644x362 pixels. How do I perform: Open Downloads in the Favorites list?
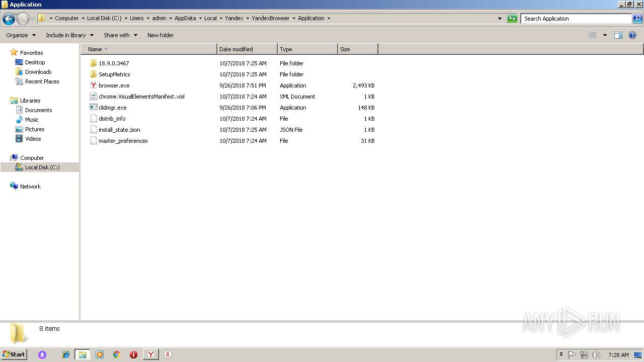pos(38,72)
